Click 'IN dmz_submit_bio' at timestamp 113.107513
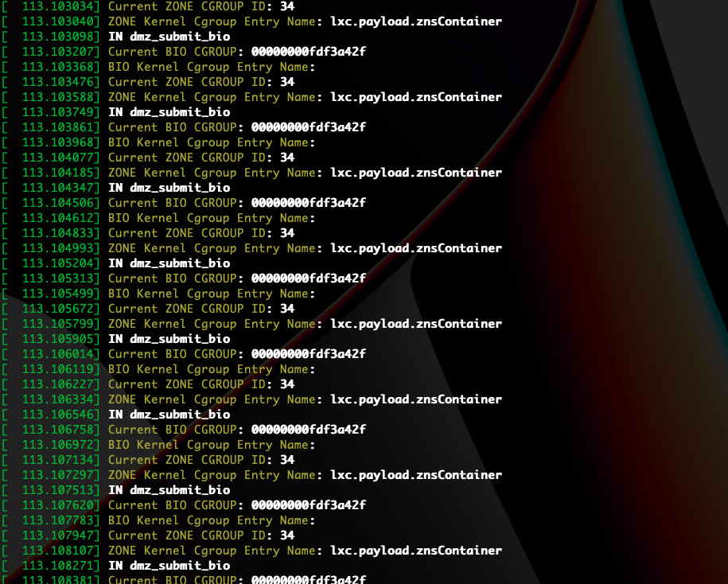 click(169, 490)
